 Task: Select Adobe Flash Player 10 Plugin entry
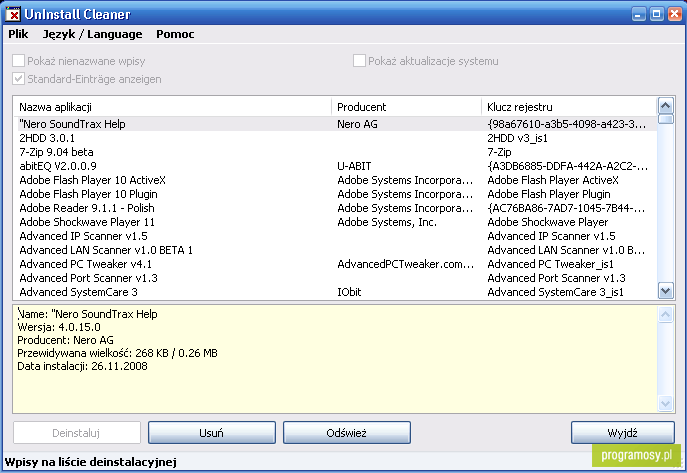(x=88, y=194)
